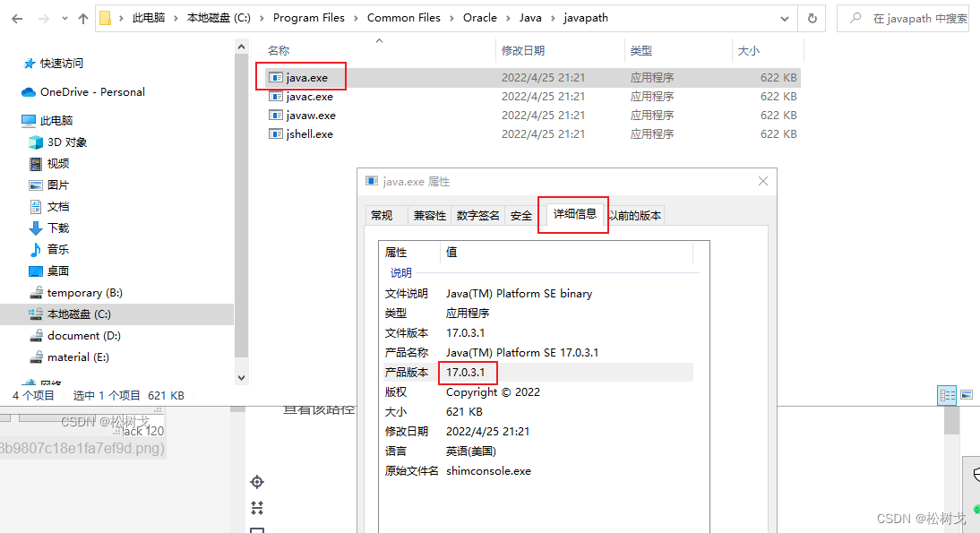Select Java breadcrumb in address bar
Screen dimensions: 980x533
click(530, 18)
